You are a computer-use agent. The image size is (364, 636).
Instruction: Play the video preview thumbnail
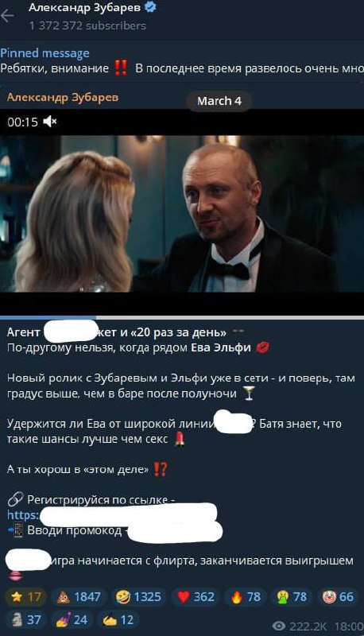[x=182, y=213]
